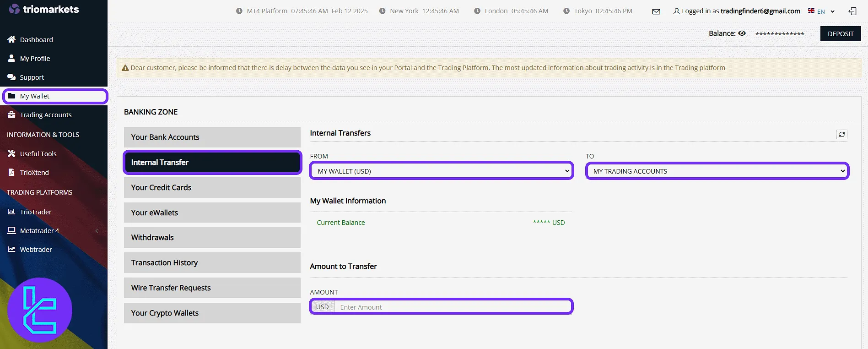Click the USD currency prefix label

coord(323,307)
